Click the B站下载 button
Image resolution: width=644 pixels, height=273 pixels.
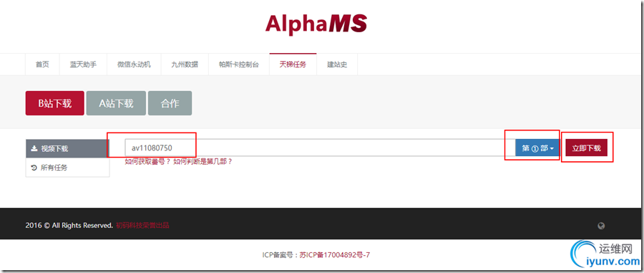pyautogui.click(x=55, y=103)
